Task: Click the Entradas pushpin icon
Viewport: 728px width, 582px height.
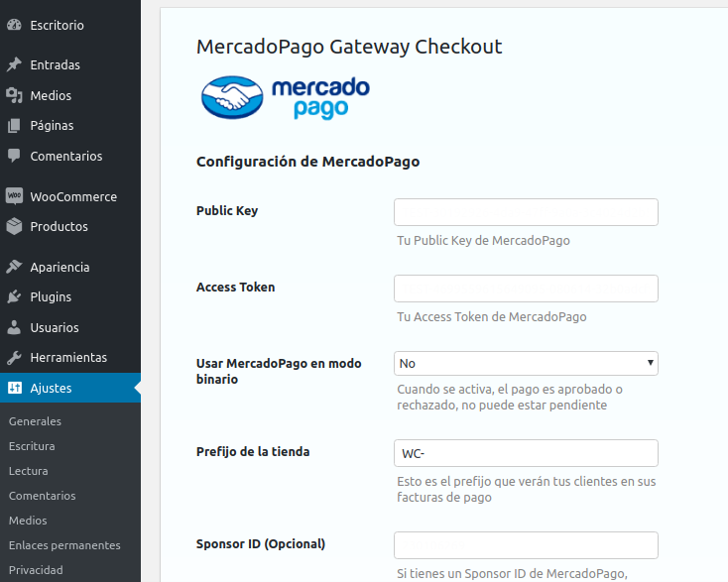Action: [14, 64]
